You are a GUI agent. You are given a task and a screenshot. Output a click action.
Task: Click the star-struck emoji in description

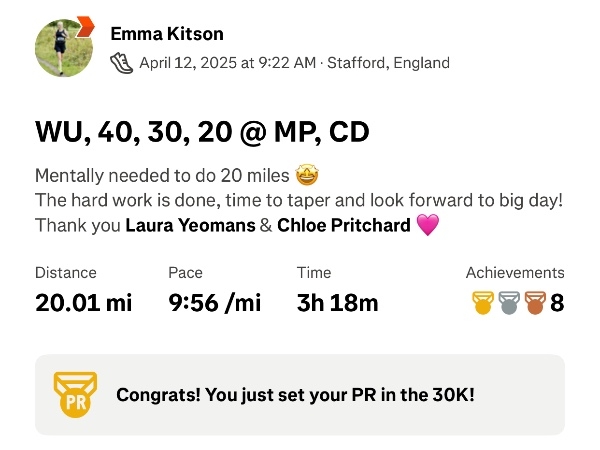[x=307, y=175]
